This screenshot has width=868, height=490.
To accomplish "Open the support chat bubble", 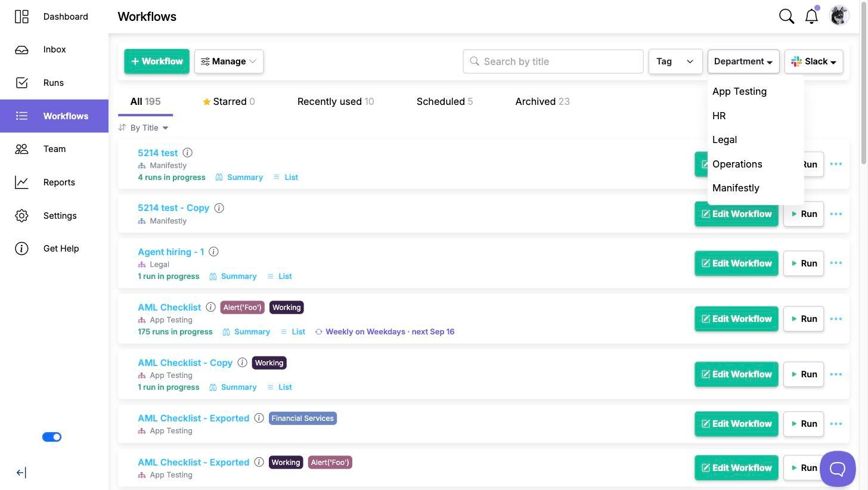I will [x=838, y=469].
